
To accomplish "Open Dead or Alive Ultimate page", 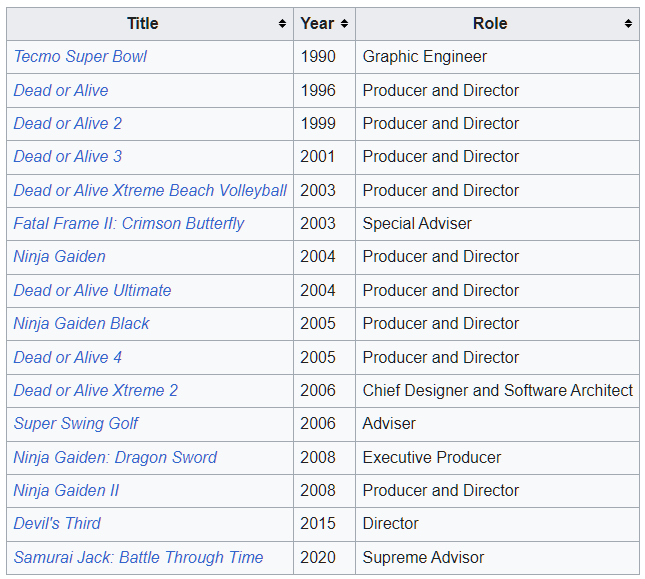I will [92, 291].
